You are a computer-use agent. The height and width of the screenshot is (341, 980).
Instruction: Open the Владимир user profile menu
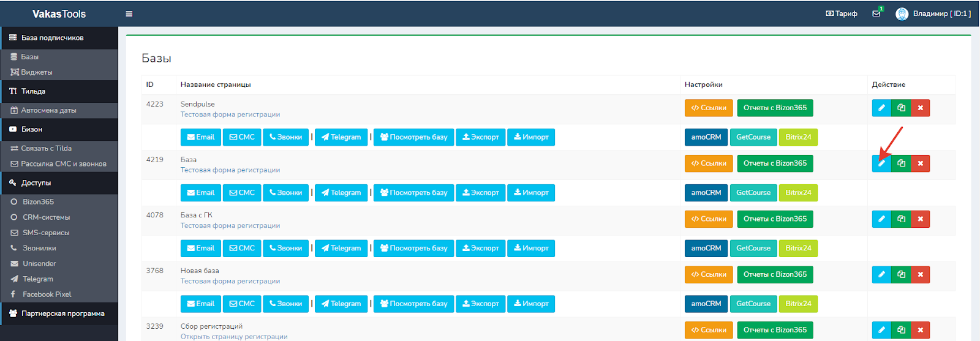[x=934, y=13]
